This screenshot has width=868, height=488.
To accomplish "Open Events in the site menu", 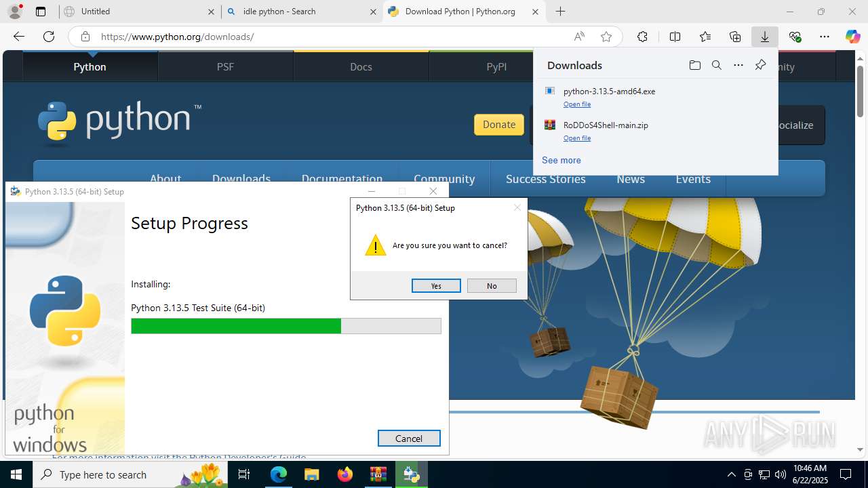I will point(693,179).
